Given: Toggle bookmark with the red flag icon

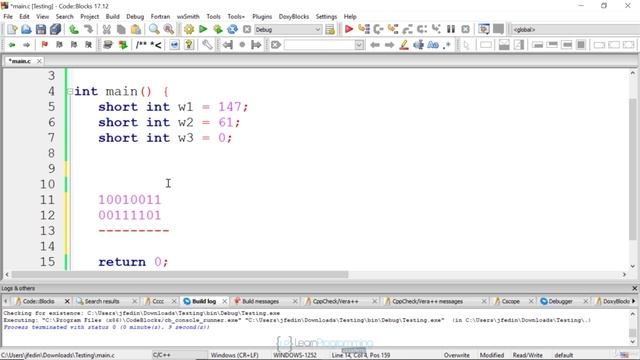Looking at the screenshot, I should coord(44,45).
